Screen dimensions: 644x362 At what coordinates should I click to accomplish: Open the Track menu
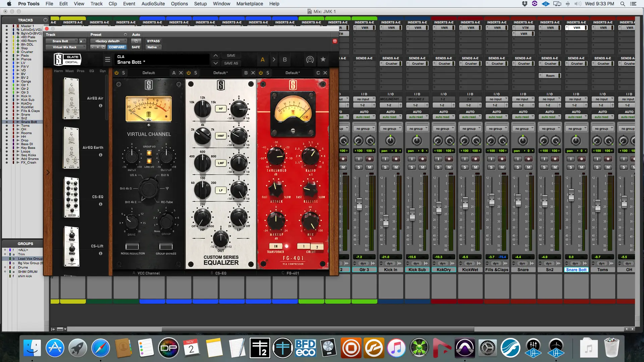click(x=96, y=4)
